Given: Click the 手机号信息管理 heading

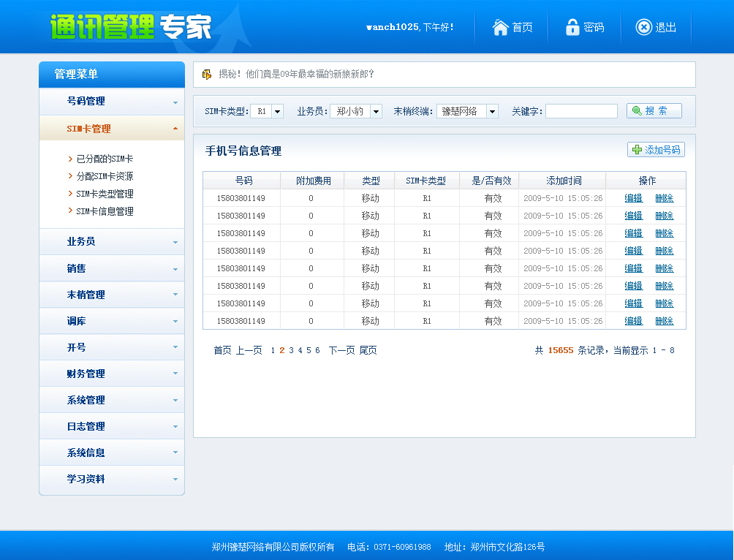Looking at the screenshot, I should coord(243,151).
